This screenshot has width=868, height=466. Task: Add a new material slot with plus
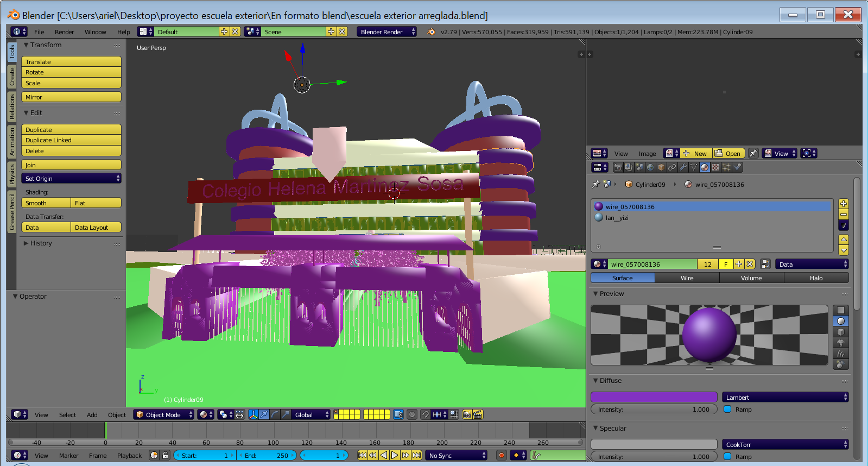click(x=844, y=204)
